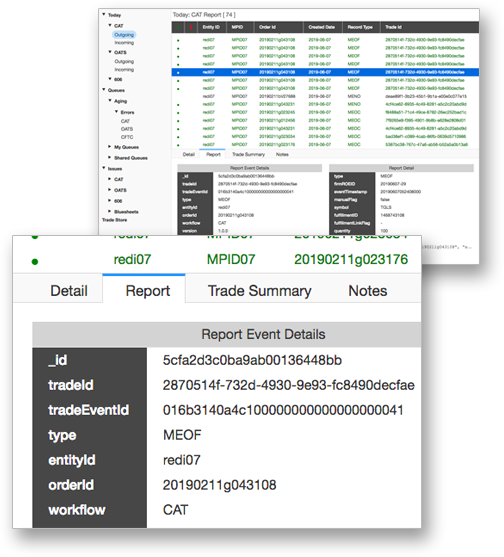Screen dimensions: 504x557
Task: Expand the 606 node under Issues
Action: coord(110,201)
